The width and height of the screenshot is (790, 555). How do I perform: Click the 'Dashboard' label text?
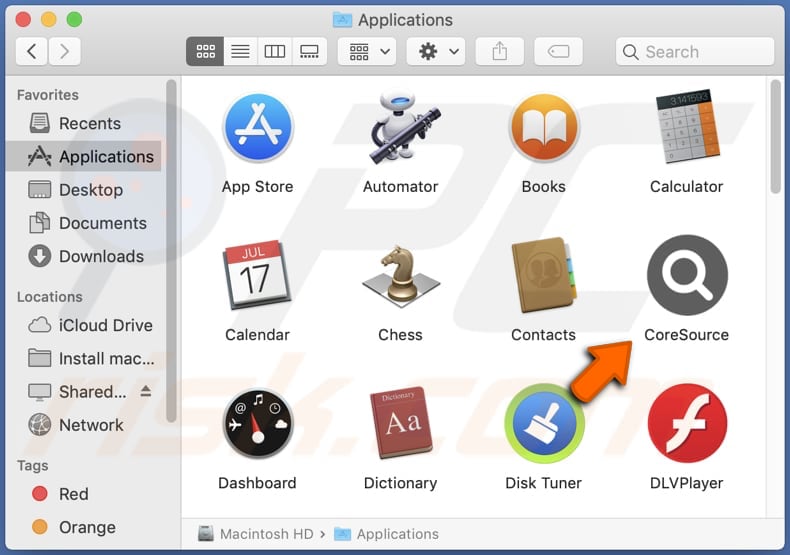(x=257, y=483)
